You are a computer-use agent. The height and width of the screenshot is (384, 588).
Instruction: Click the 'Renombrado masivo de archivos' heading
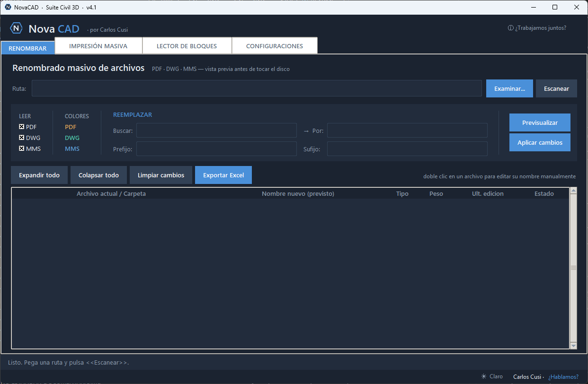[79, 68]
